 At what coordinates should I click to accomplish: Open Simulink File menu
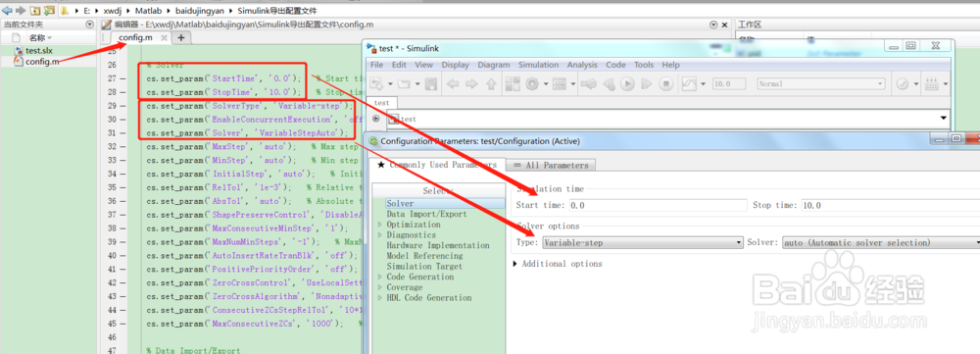point(377,65)
